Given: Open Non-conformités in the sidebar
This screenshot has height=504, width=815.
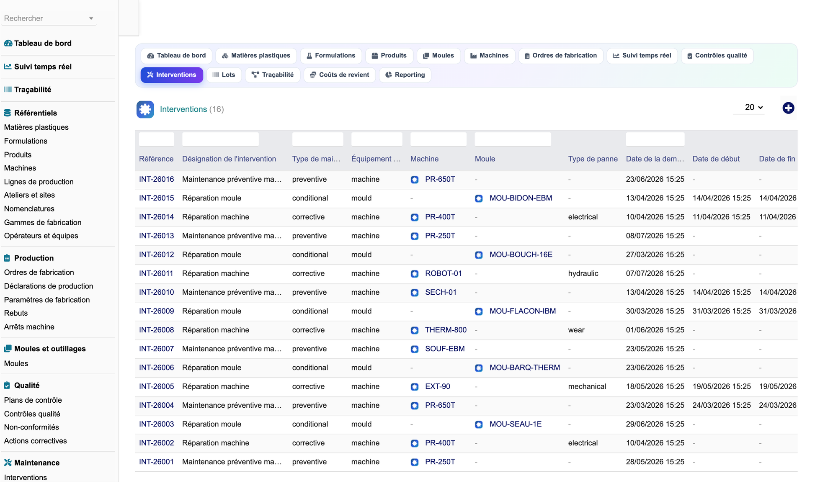Looking at the screenshot, I should (x=31, y=427).
